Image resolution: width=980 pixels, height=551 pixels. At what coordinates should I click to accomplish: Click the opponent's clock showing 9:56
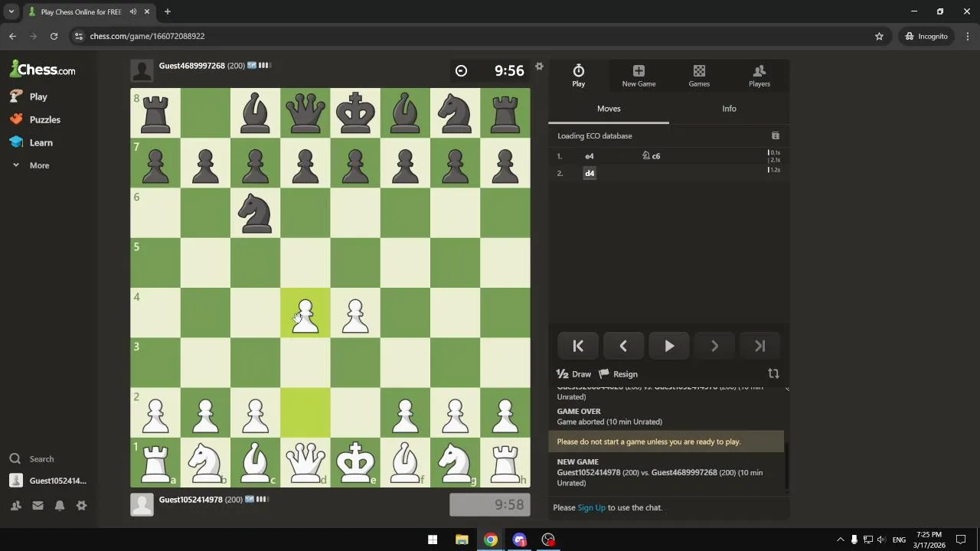click(x=490, y=70)
